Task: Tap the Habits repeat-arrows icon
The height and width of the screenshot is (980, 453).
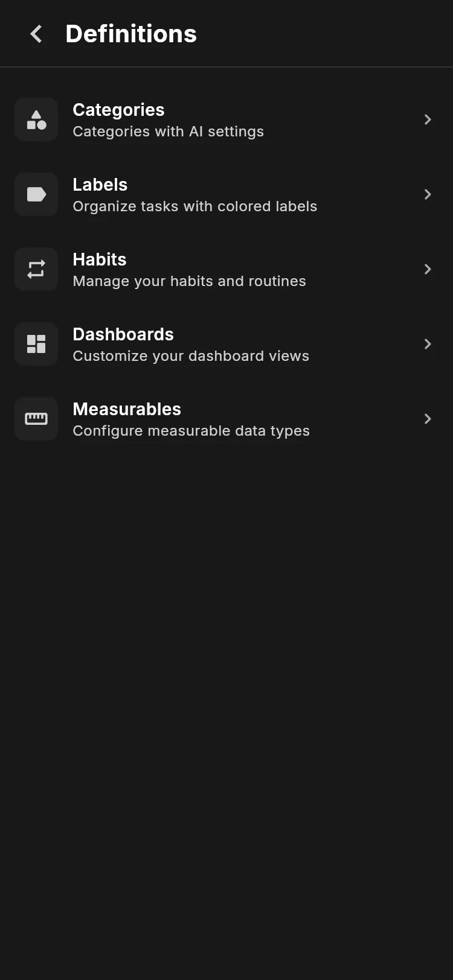Action: (x=36, y=269)
